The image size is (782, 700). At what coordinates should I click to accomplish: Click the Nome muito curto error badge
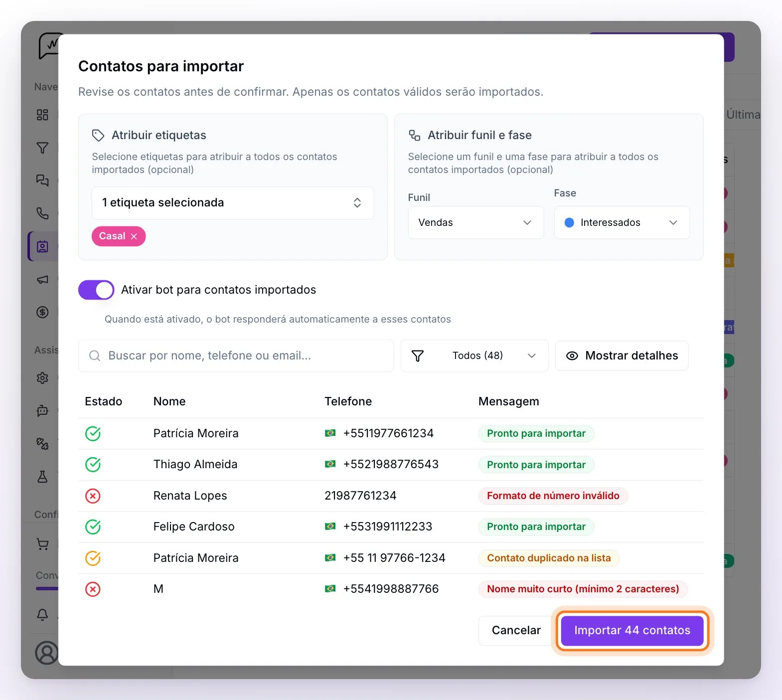point(583,589)
